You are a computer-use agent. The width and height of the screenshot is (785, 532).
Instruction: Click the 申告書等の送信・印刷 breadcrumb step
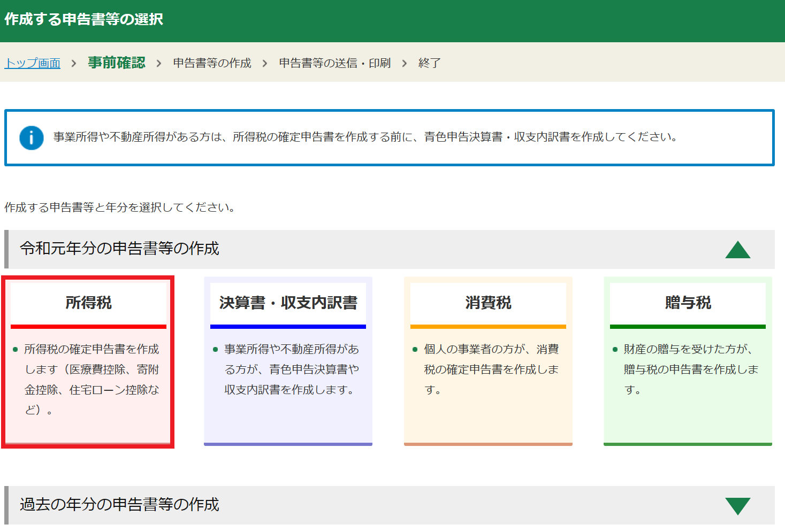point(335,63)
